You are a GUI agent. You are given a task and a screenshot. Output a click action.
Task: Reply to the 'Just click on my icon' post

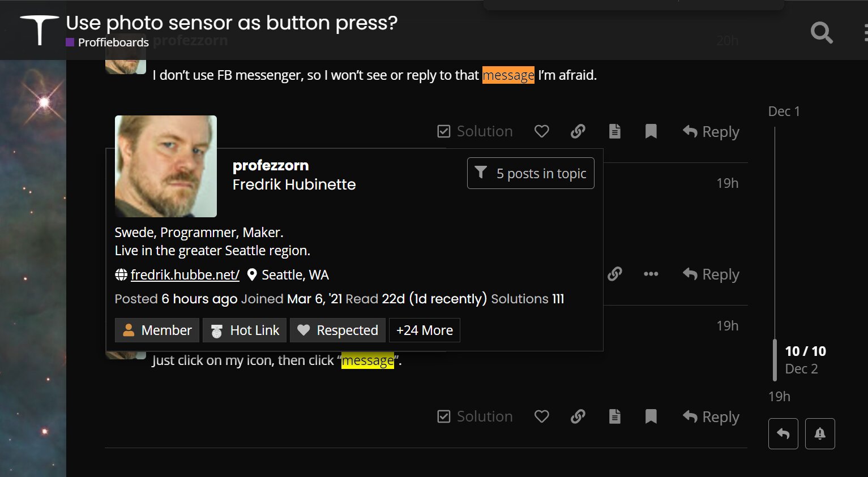pyautogui.click(x=711, y=416)
